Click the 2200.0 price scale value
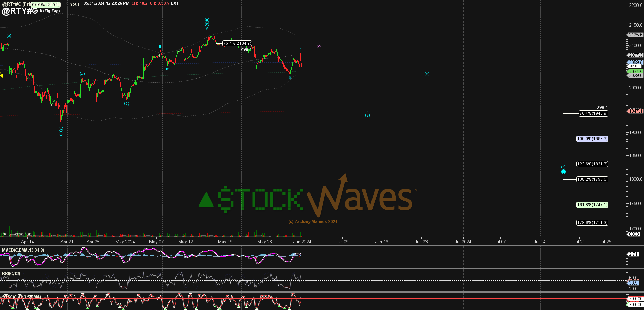644x310 pixels. click(636, 5)
